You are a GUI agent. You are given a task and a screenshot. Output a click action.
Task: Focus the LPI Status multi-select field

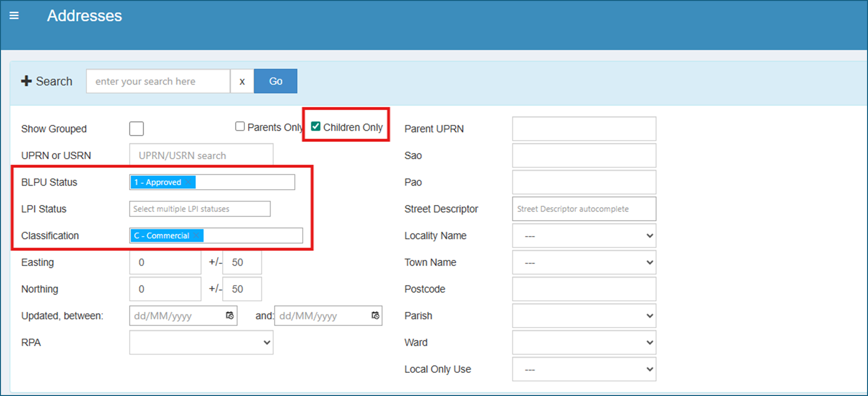tap(200, 209)
